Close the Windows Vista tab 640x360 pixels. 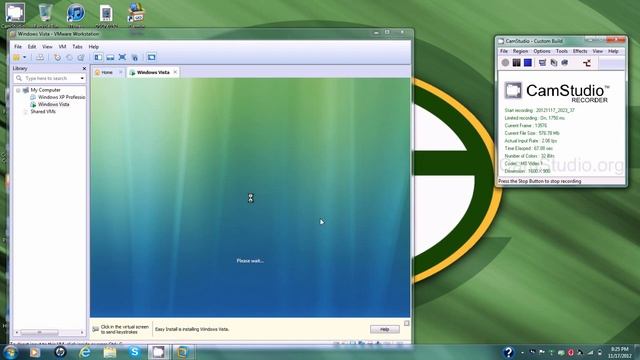pos(175,72)
